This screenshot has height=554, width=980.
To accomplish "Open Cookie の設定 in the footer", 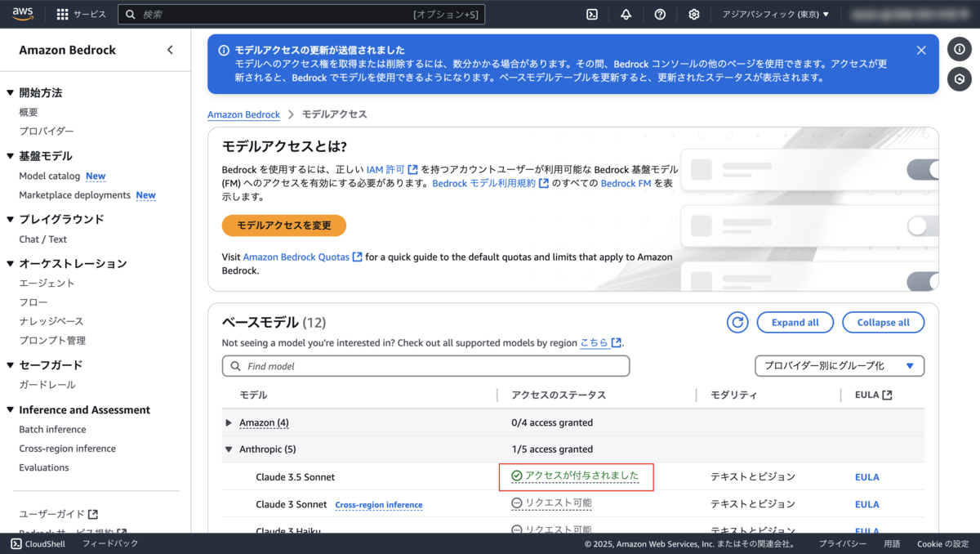I will point(942,543).
